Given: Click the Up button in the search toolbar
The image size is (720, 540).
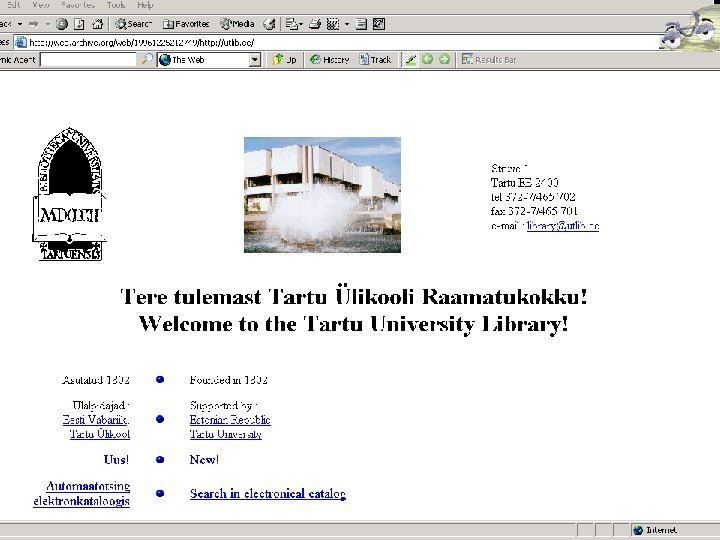Looking at the screenshot, I should 285,60.
